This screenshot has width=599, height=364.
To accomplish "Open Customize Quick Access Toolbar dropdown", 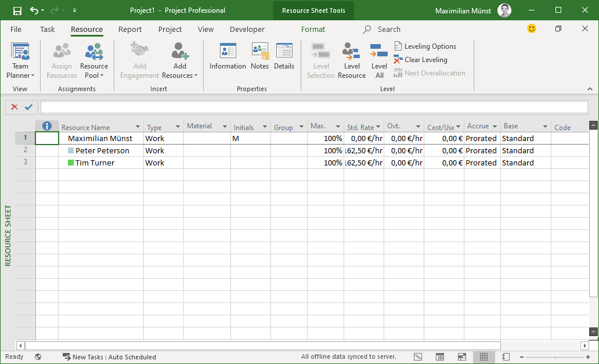I will click(x=74, y=10).
